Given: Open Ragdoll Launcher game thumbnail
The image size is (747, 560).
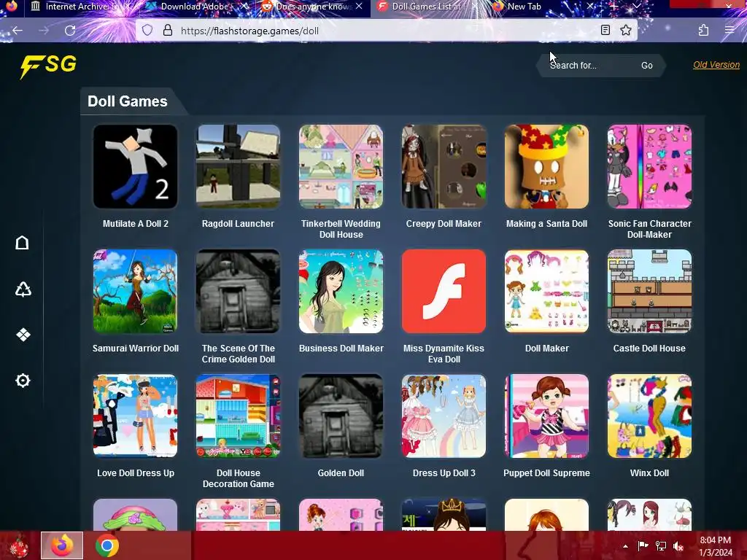Looking at the screenshot, I should tap(239, 167).
